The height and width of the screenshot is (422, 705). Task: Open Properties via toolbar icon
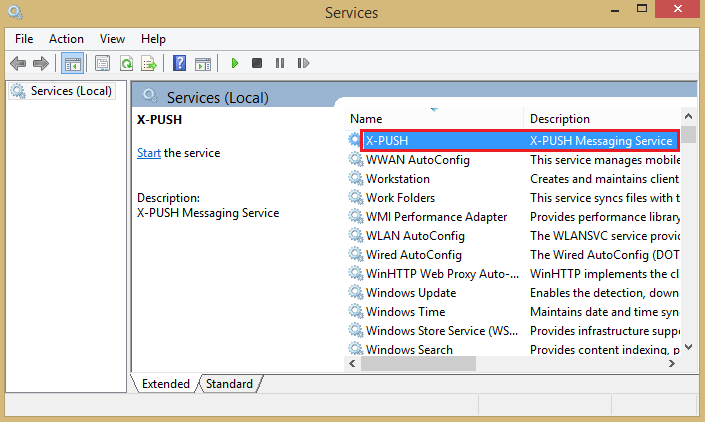pyautogui.click(x=103, y=63)
